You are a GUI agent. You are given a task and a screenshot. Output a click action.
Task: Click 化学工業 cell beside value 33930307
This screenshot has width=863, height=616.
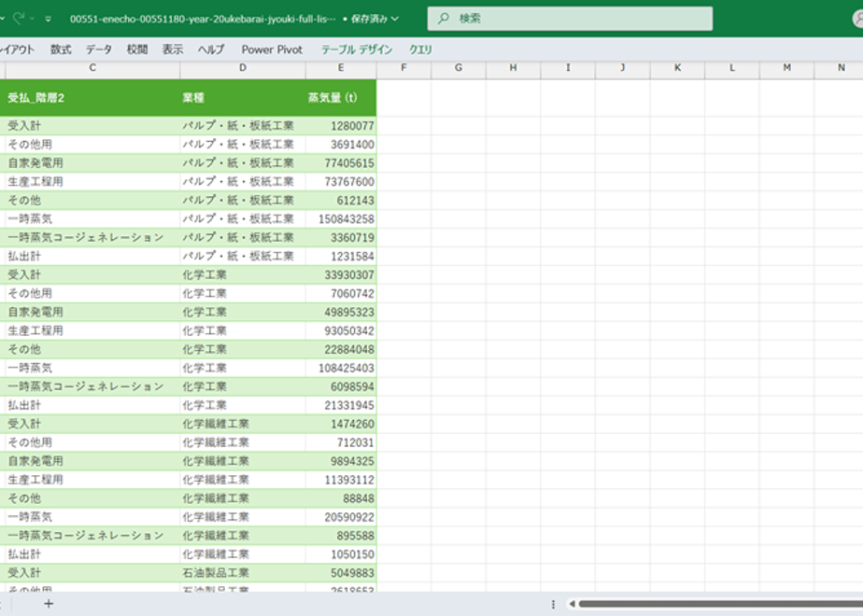[243, 275]
